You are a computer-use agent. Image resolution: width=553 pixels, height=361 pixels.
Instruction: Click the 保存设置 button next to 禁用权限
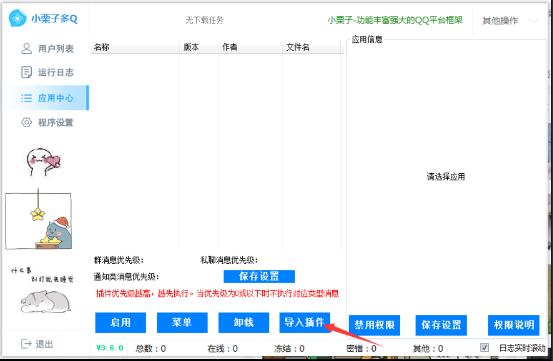(441, 325)
